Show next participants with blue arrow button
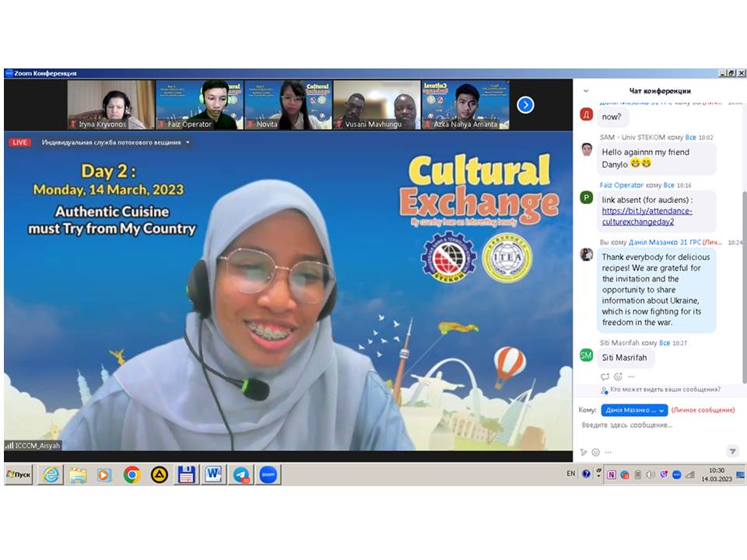The height and width of the screenshot is (560, 747). [525, 105]
